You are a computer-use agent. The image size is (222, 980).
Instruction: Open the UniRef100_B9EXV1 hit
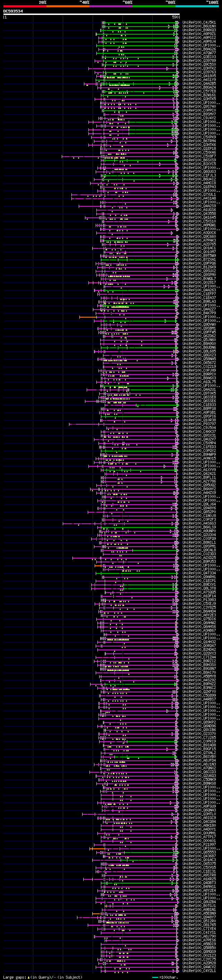199,584
